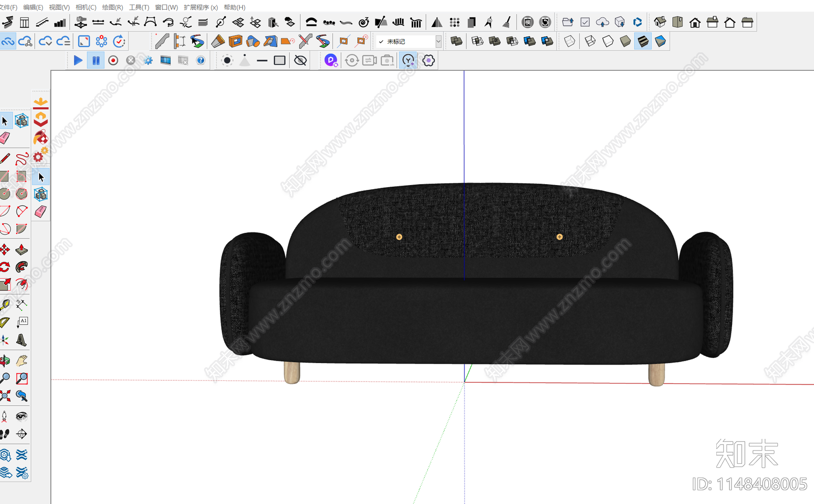Select the Pan hand tool
The height and width of the screenshot is (504, 814).
pos(21,361)
